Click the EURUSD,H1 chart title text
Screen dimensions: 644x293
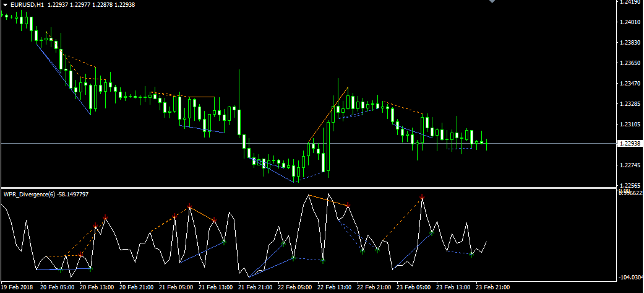click(27, 5)
